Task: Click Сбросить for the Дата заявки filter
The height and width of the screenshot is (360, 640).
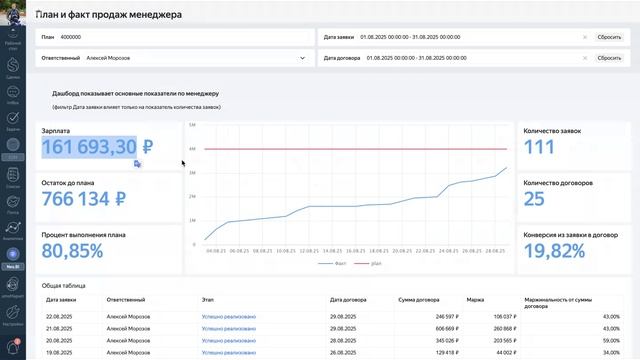Action: pos(609,37)
